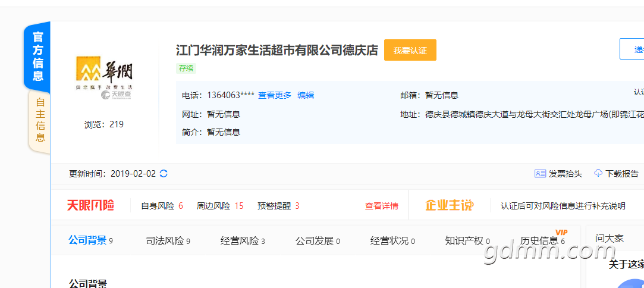
Task: Click the 简介：暂无信息 field
Action: click(211, 132)
